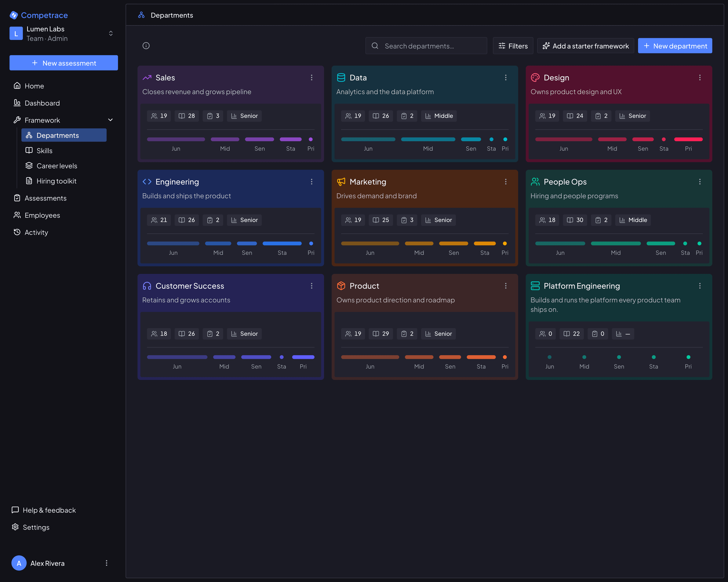Navigate to Employees
This screenshot has height=582, width=728.
click(64, 215)
